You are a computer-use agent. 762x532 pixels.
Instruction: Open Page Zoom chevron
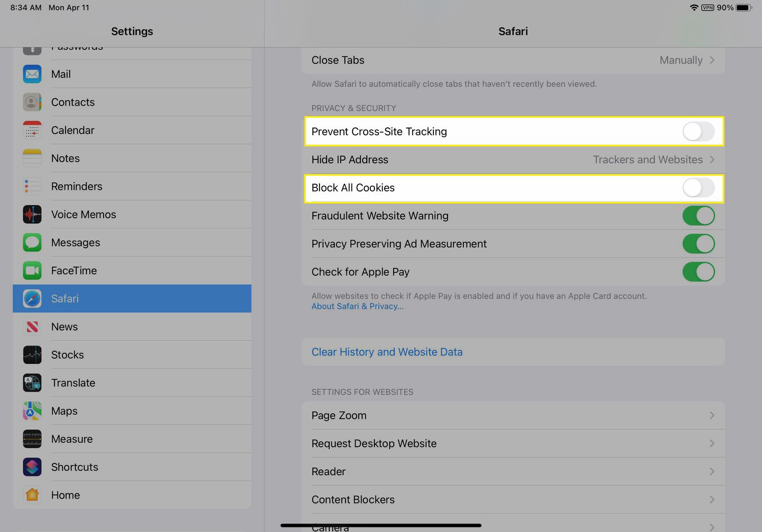pos(712,415)
